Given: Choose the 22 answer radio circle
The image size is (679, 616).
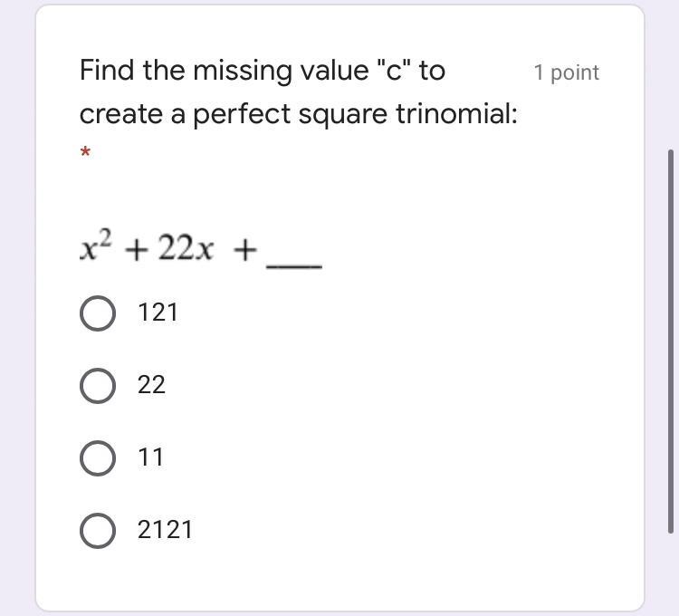Looking at the screenshot, I should pyautogui.click(x=98, y=385).
